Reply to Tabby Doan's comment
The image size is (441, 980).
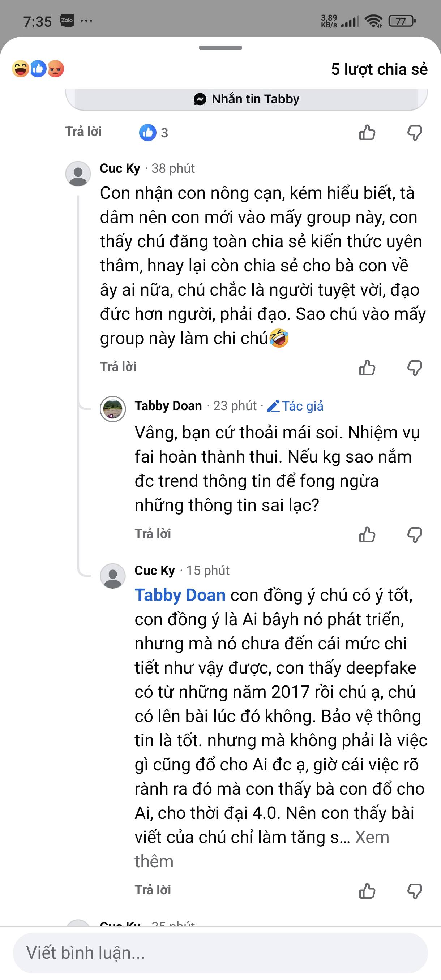(x=153, y=534)
